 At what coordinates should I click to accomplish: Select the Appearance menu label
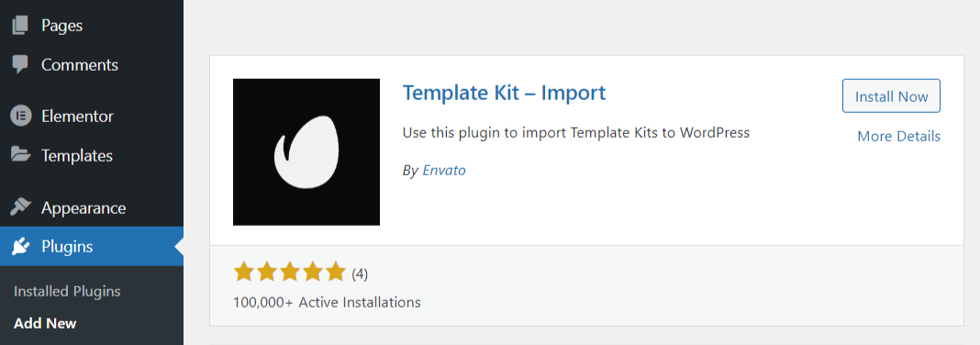click(x=84, y=208)
